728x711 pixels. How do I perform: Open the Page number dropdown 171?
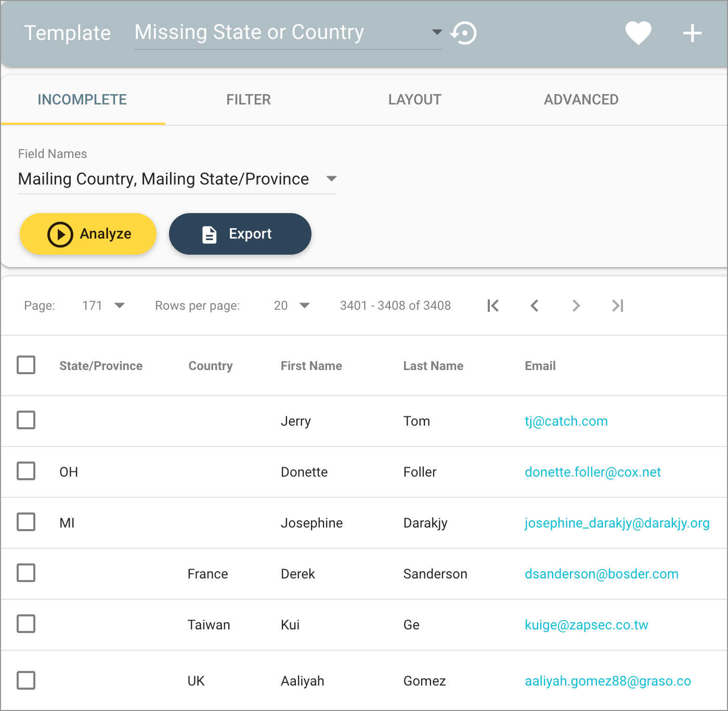pos(103,306)
